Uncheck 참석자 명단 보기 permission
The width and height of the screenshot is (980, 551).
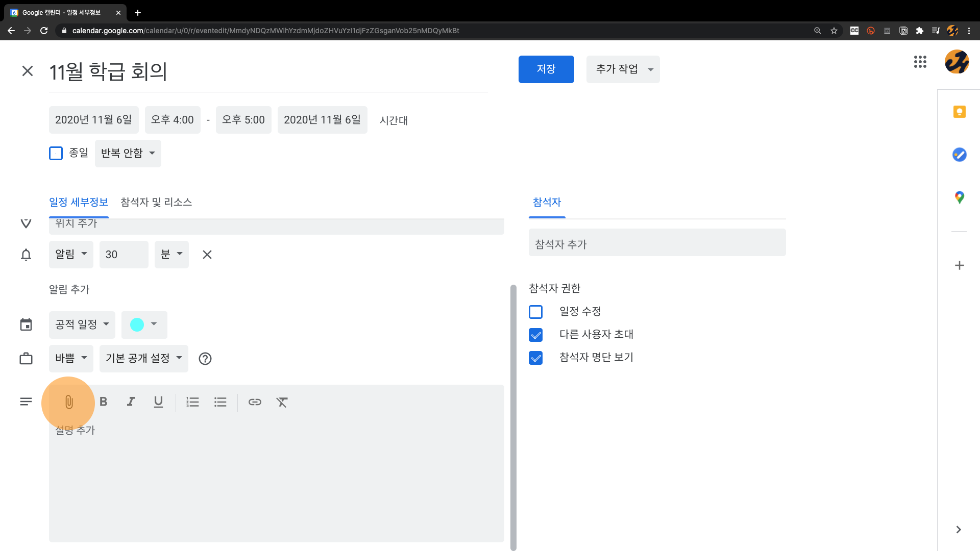coord(535,358)
